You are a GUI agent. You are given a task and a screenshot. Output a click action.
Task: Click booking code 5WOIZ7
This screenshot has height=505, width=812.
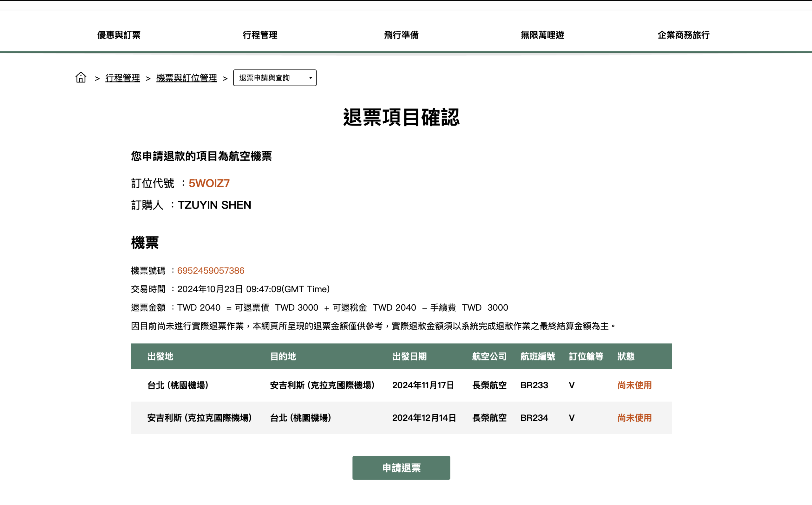pyautogui.click(x=209, y=183)
